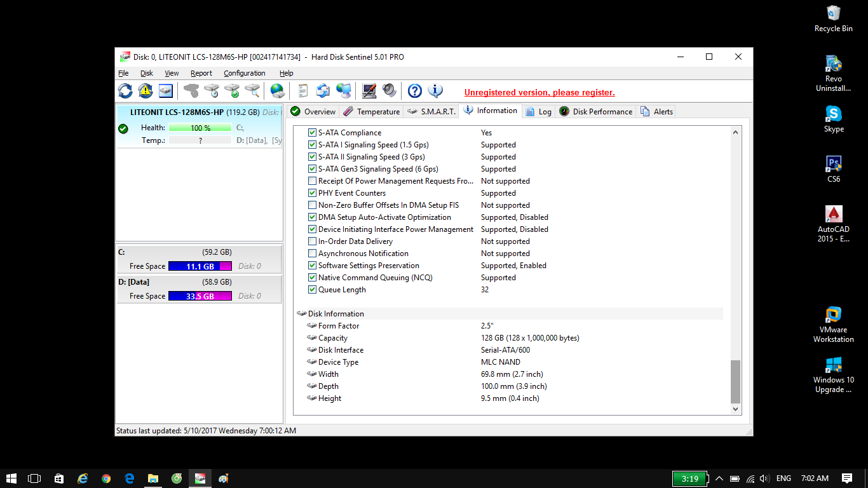The width and height of the screenshot is (868, 488).
Task: Switch to the Temperature tab
Action: pos(371,112)
